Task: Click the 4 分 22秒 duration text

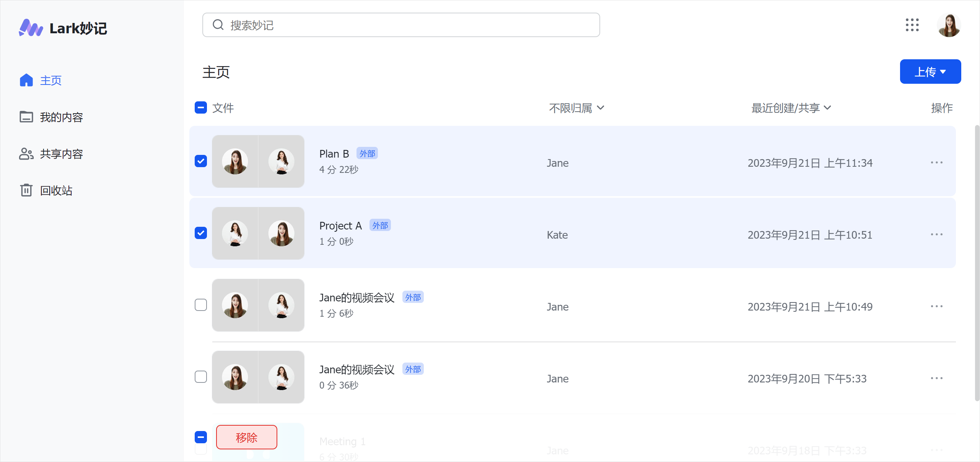Action: pyautogui.click(x=339, y=169)
